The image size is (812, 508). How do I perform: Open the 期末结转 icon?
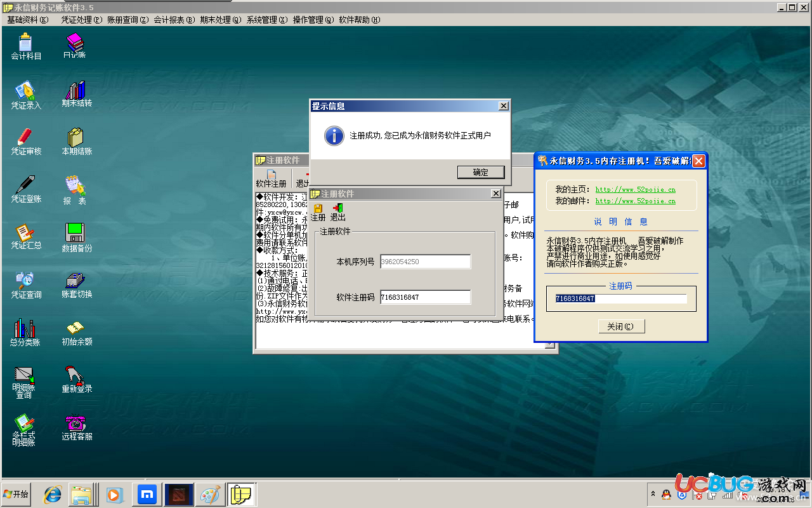(76, 95)
